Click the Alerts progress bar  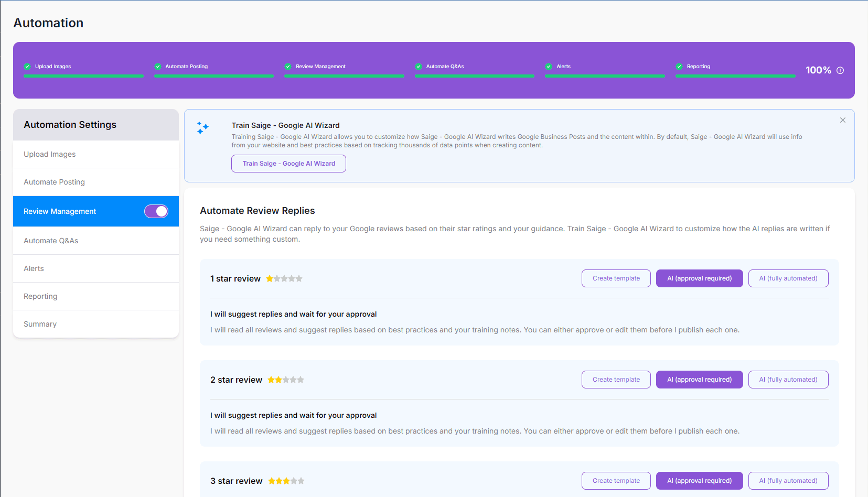605,76
